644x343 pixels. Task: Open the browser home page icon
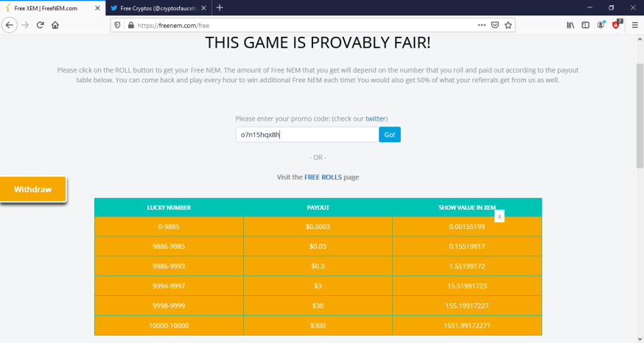pyautogui.click(x=55, y=25)
